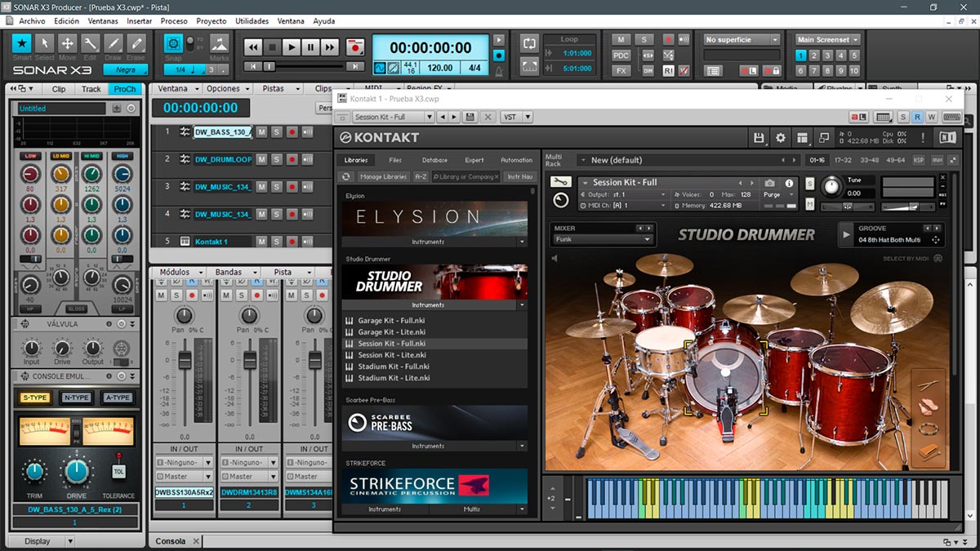
Task: Open Kontakt workspace layout icon
Action: click(803, 138)
